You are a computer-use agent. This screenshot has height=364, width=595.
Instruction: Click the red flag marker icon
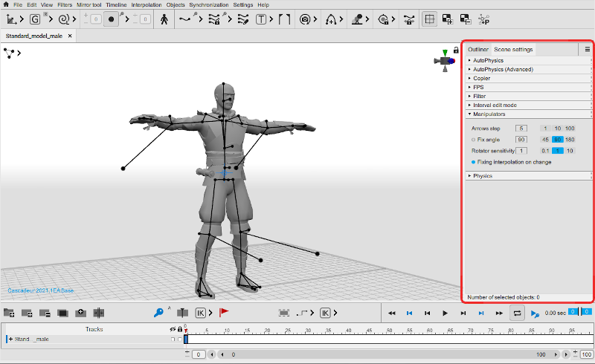(224, 312)
